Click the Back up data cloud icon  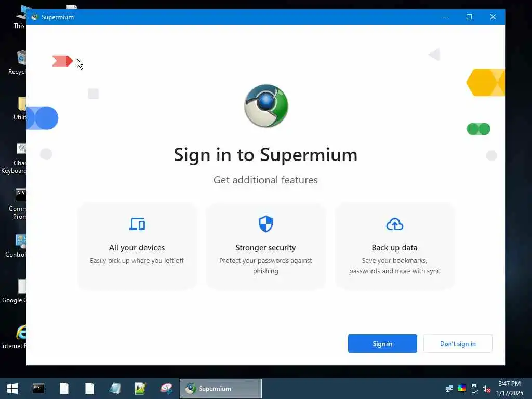(x=395, y=224)
